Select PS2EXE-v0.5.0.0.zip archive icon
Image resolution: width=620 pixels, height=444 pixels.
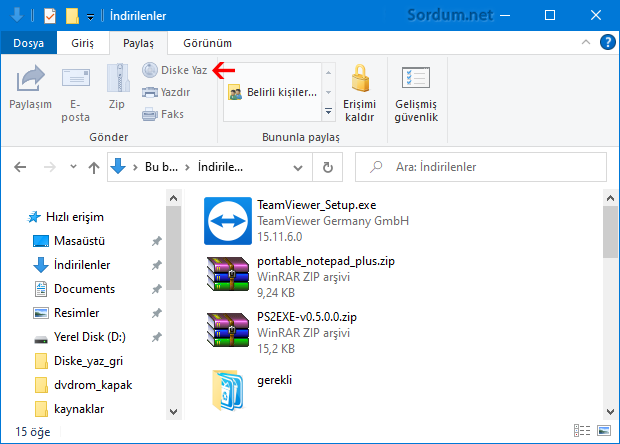click(x=228, y=330)
